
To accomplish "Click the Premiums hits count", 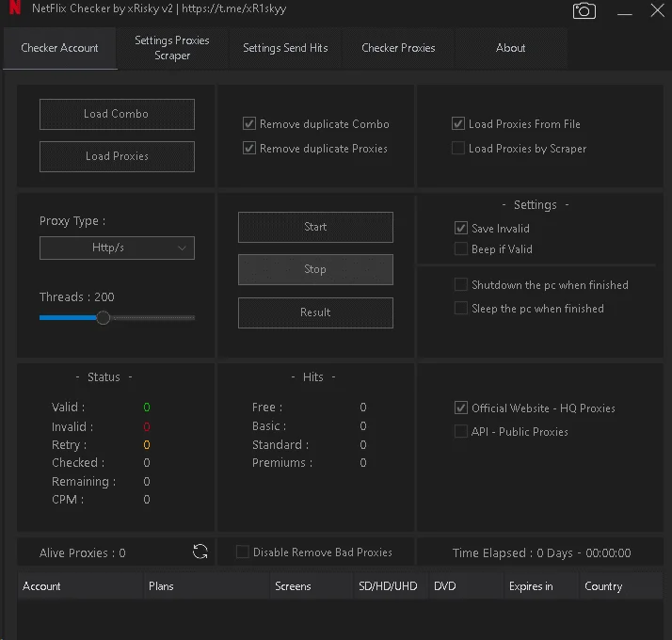I will tap(363, 463).
